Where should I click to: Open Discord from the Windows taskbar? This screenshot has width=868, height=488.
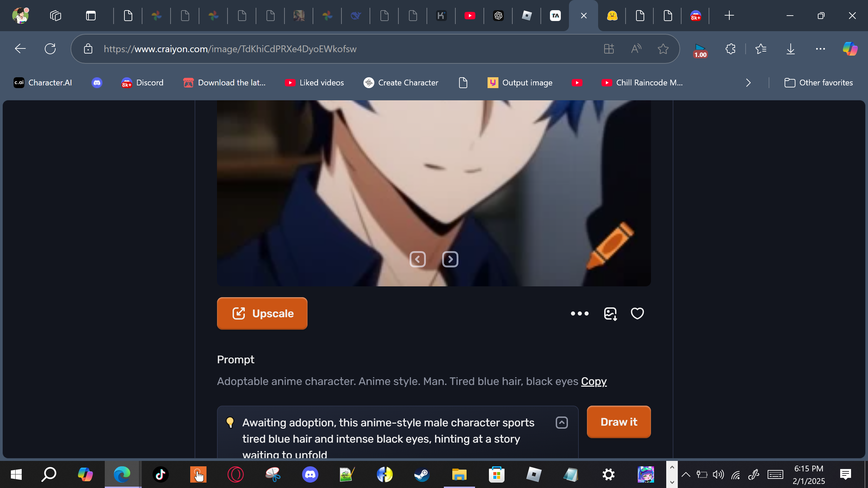tap(310, 474)
